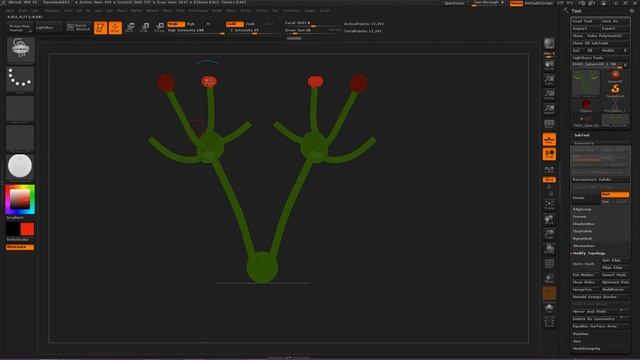This screenshot has width=640, height=360.
Task: Open the Zscript menu
Action: pos(325,11)
